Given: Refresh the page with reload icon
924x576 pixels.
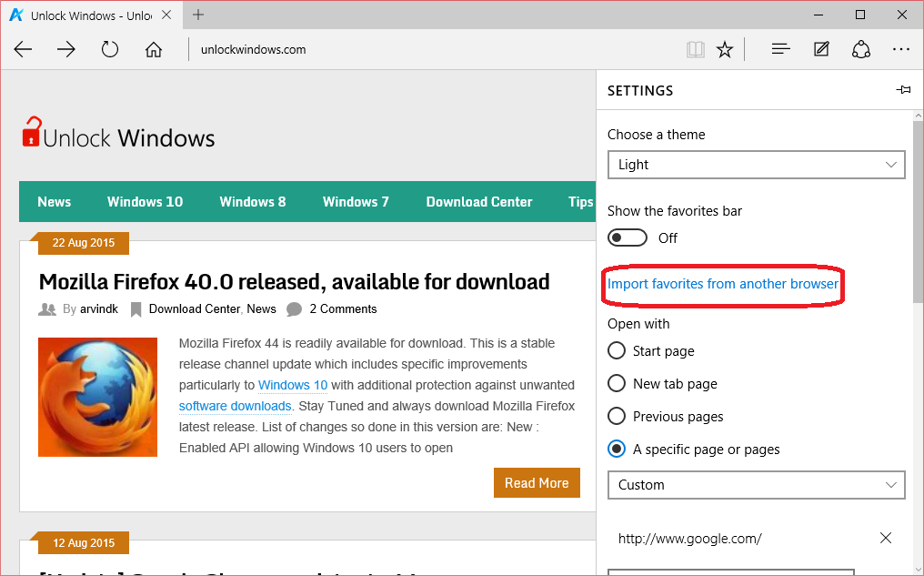Looking at the screenshot, I should click(x=110, y=49).
